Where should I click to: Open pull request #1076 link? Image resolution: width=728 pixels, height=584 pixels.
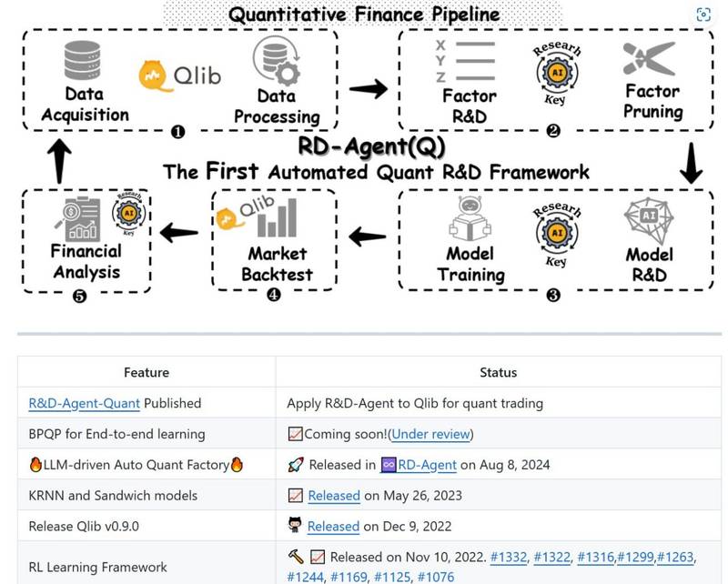coord(436,577)
